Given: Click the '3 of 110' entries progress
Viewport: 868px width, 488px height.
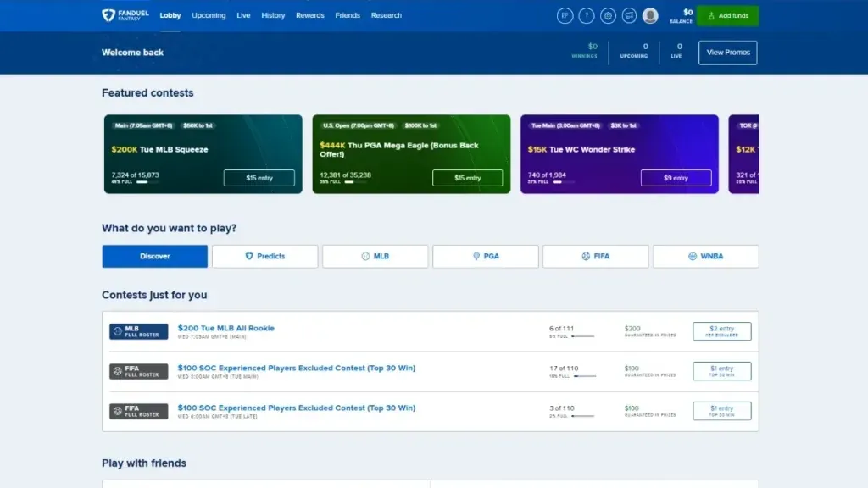Looking at the screenshot, I should pyautogui.click(x=571, y=411).
